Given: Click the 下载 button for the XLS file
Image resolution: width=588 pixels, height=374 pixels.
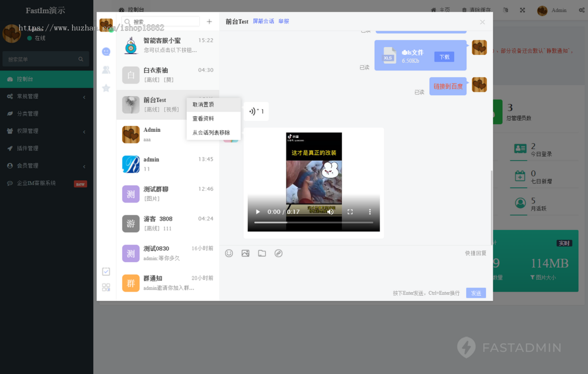Looking at the screenshot, I should click(444, 57).
